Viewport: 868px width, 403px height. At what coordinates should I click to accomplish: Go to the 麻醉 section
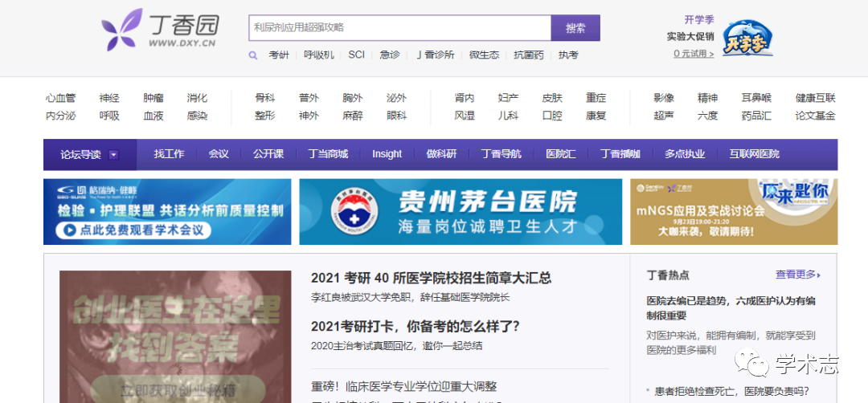pyautogui.click(x=353, y=116)
